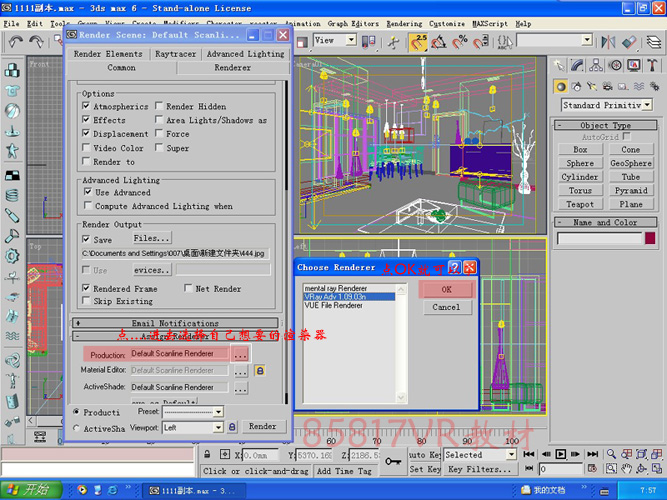Activate the Pan hand viewport tool

pyautogui.click(x=626, y=469)
